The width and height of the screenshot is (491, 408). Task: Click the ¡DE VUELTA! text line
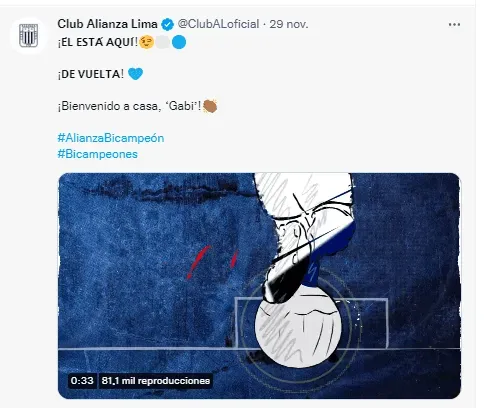tap(91, 74)
